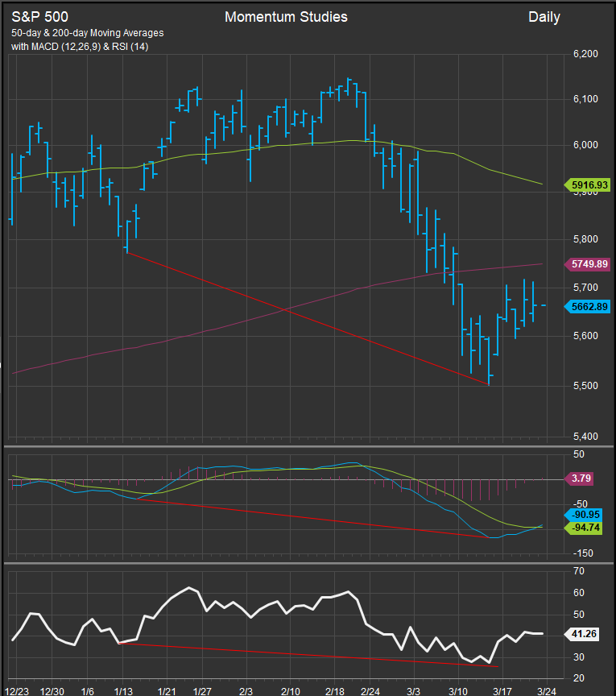The height and width of the screenshot is (696, 616).
Task: Click the 5662.89 last price tag
Action: (x=587, y=307)
